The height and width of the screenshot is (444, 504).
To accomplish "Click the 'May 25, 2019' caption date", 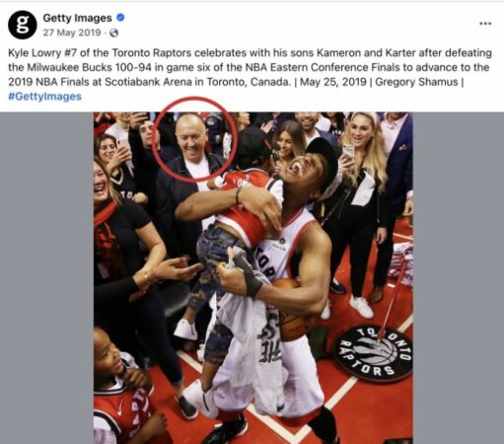I will coord(333,82).
